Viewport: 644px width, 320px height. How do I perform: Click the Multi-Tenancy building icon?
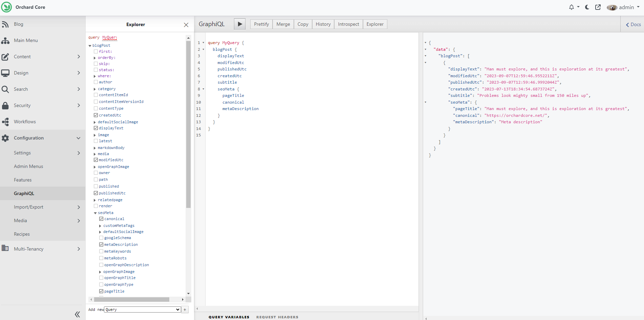click(x=5, y=248)
